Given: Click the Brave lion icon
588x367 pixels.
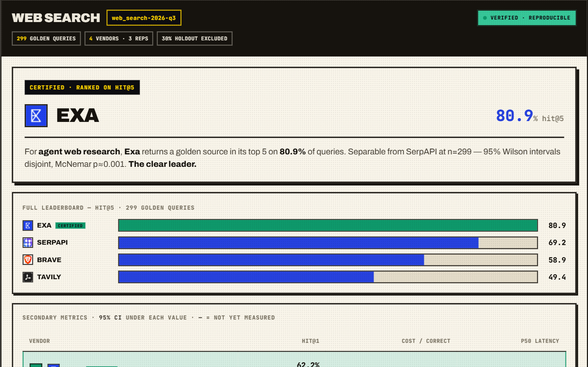Looking at the screenshot, I should 28,260.
